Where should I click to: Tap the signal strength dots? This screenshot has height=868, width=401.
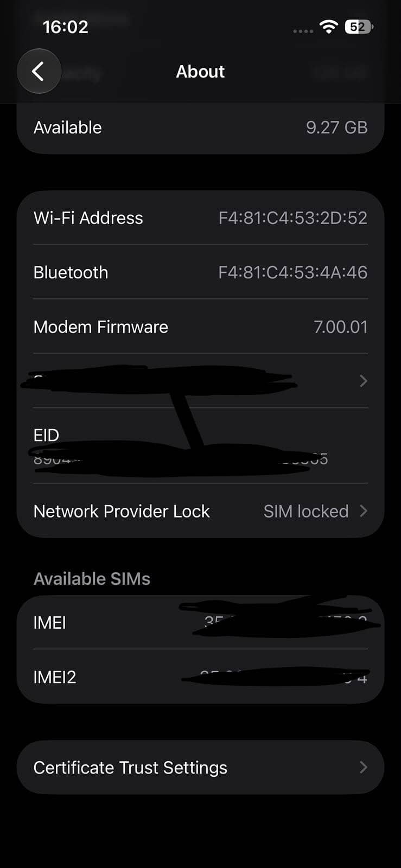tap(303, 31)
